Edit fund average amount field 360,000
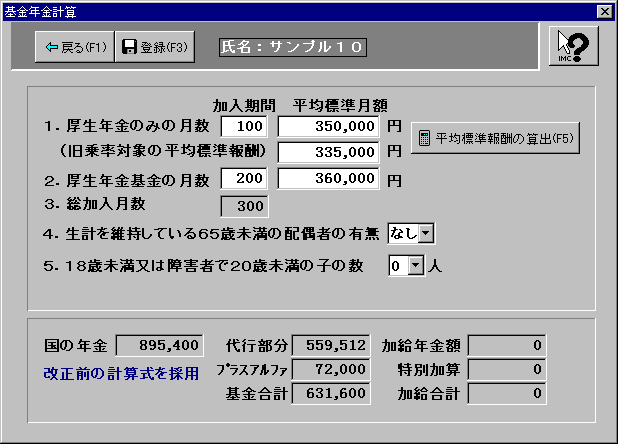Viewport: 618px width, 444px height. (x=329, y=178)
